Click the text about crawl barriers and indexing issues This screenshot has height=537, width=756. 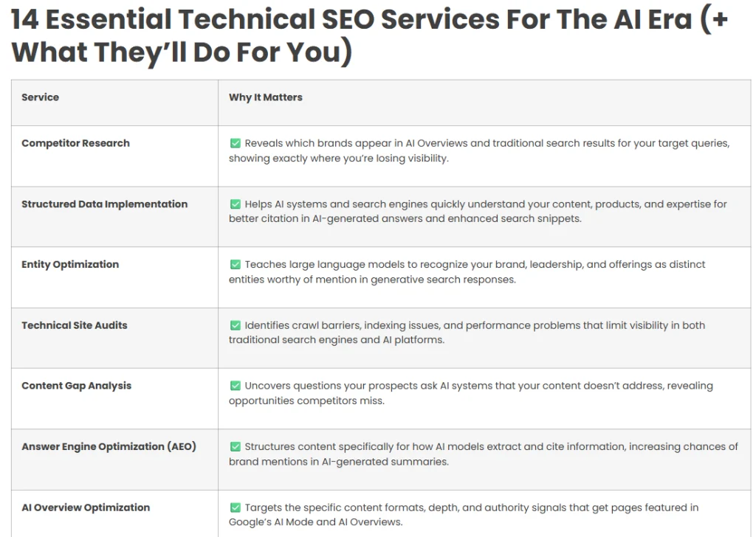click(x=467, y=333)
